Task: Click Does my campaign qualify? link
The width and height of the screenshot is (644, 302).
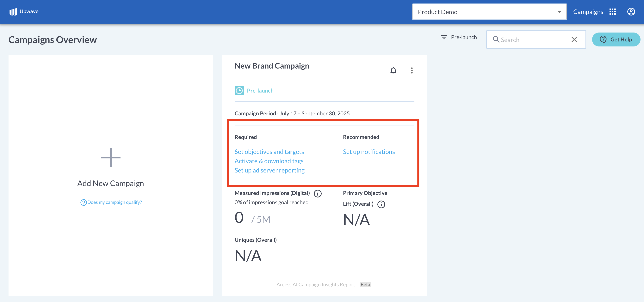Action: (115, 202)
